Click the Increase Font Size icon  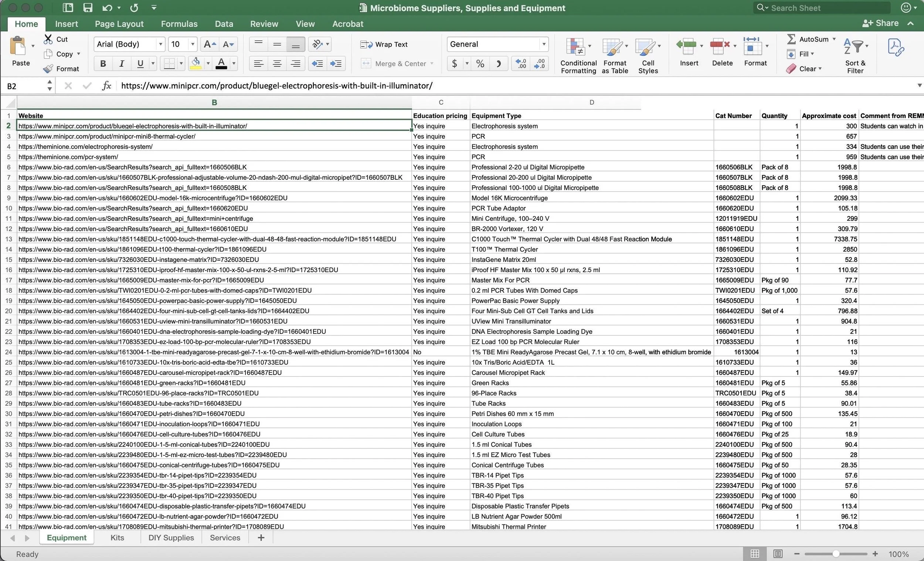pyautogui.click(x=209, y=44)
